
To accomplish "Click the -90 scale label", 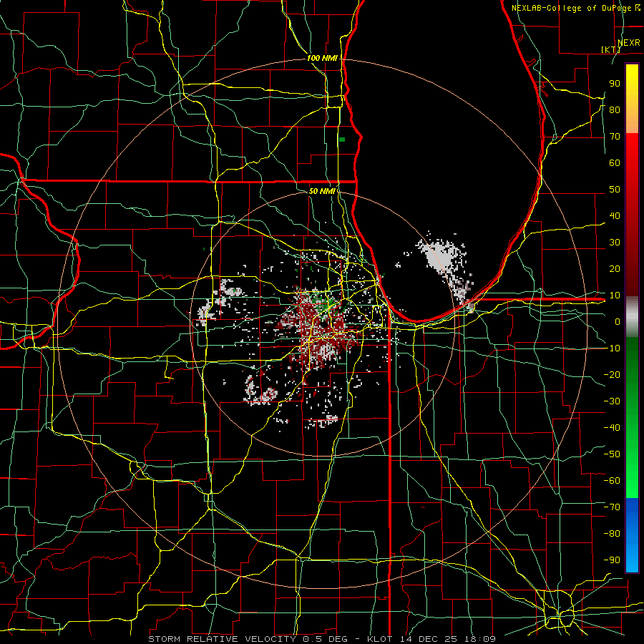I will pos(612,560).
